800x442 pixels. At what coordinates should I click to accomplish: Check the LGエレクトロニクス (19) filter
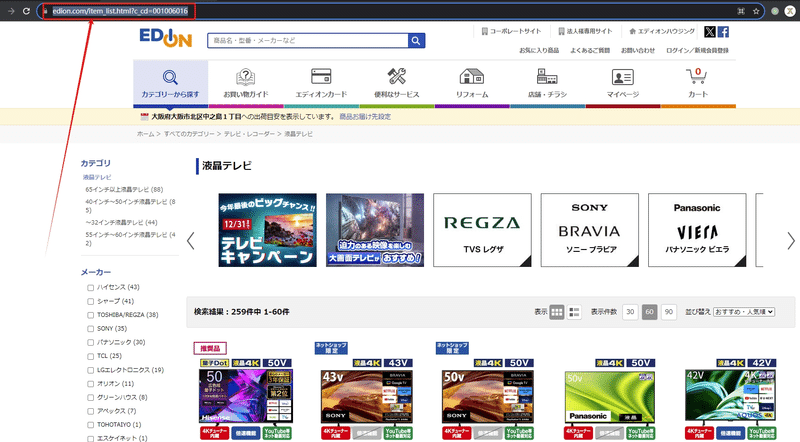pos(90,370)
